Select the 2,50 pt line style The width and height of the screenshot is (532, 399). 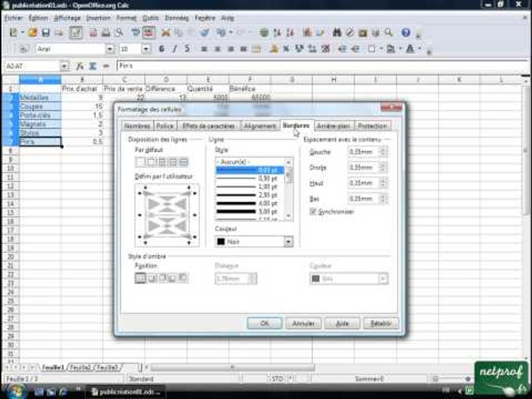click(x=250, y=195)
